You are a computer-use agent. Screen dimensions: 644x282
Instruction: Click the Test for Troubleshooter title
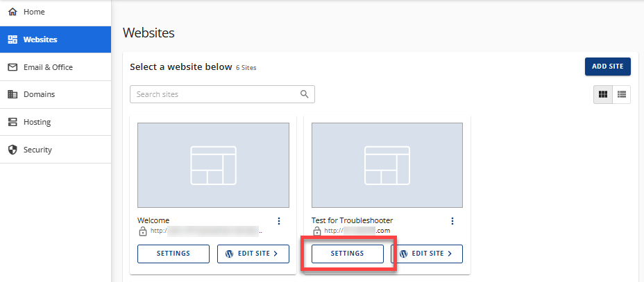[x=352, y=220]
